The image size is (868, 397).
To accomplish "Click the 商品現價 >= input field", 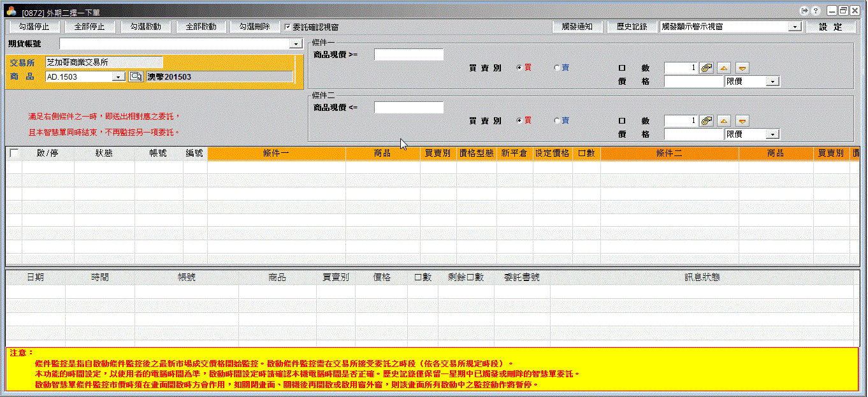I will pyautogui.click(x=409, y=55).
